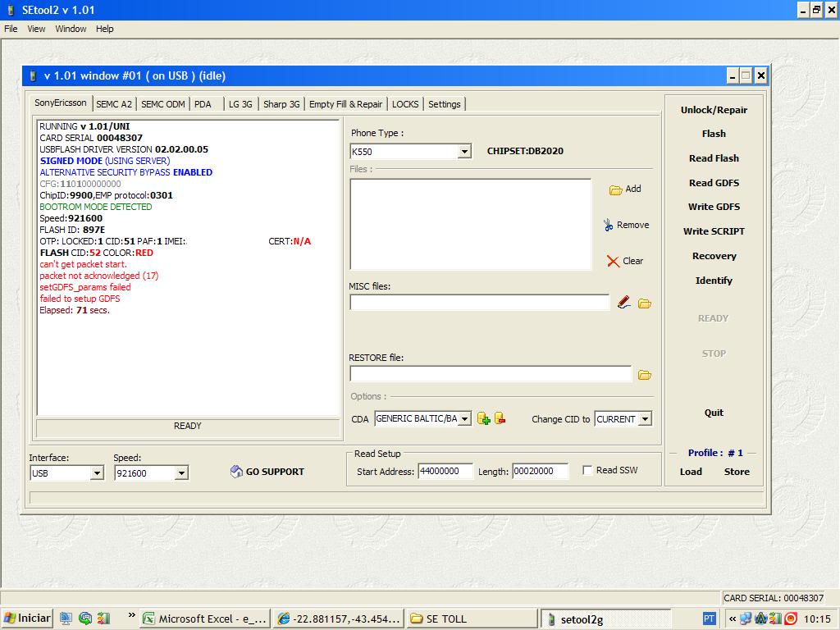Open the Speed dropdown set to 921600

181,473
